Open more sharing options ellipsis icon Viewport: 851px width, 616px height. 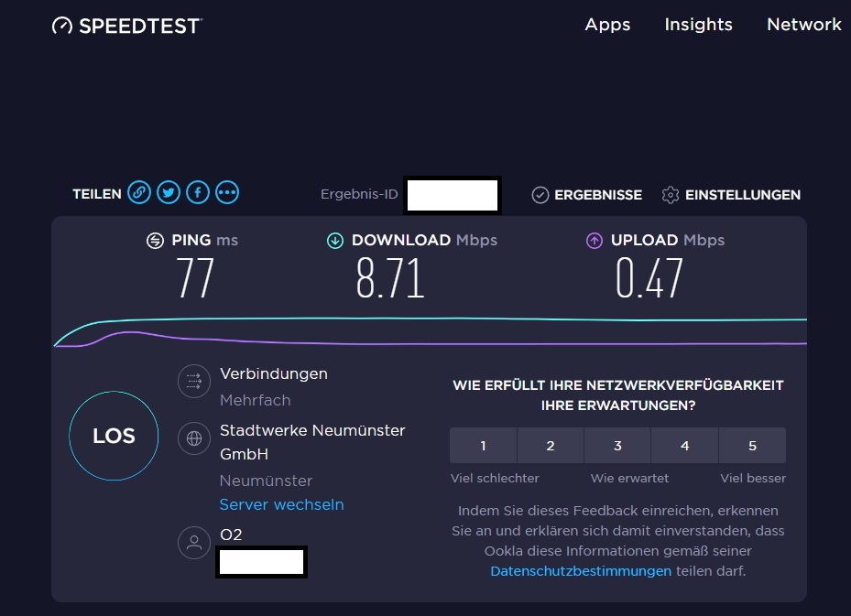[227, 192]
